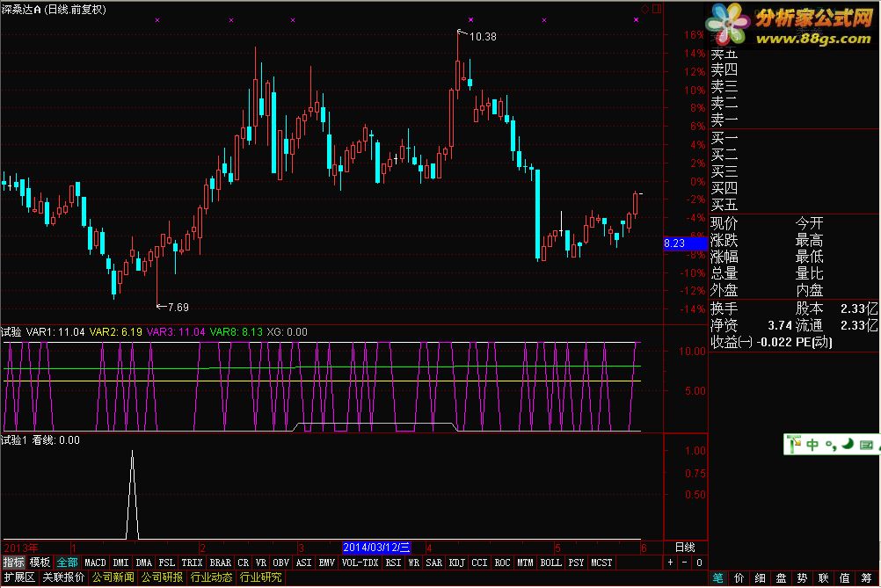This screenshot has height=588, width=881.
Task: Open the 公司新闻 company news tab
Action: click(x=113, y=577)
